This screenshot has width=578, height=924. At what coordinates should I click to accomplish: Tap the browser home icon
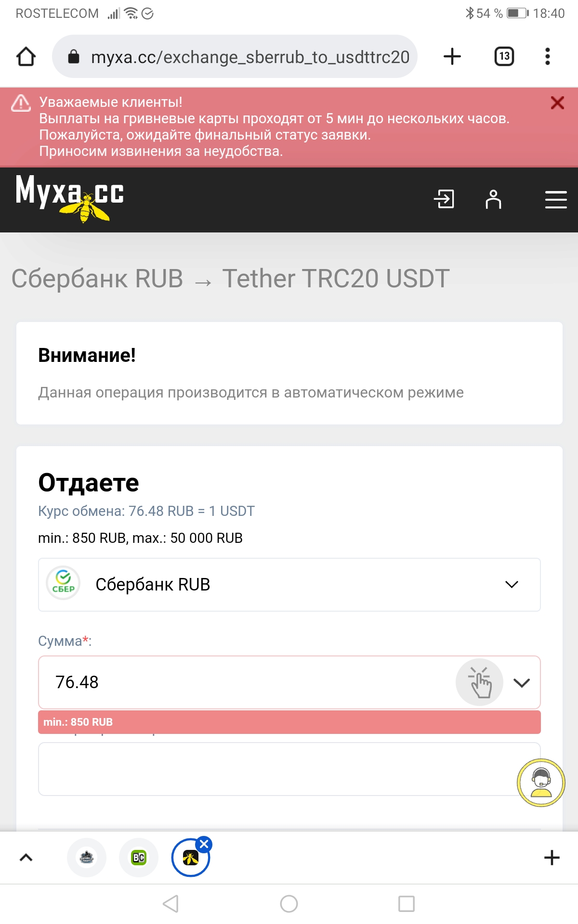[26, 57]
